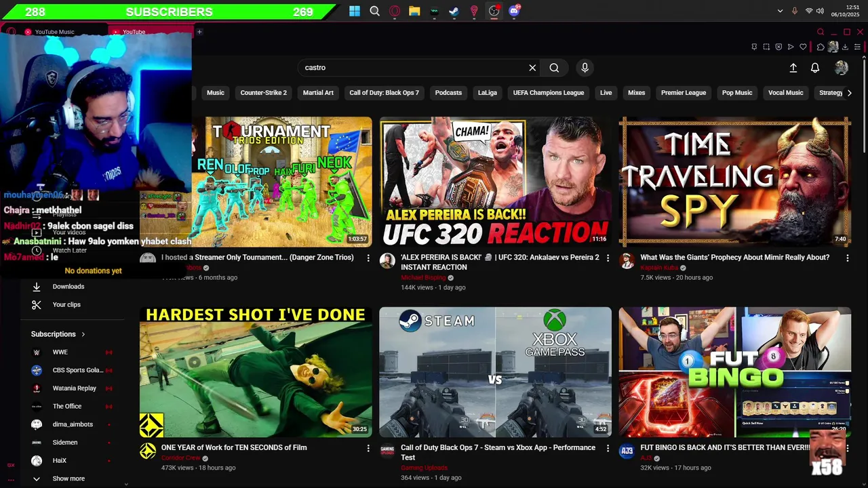
Task: Show next category chips arrow
Action: tap(849, 93)
